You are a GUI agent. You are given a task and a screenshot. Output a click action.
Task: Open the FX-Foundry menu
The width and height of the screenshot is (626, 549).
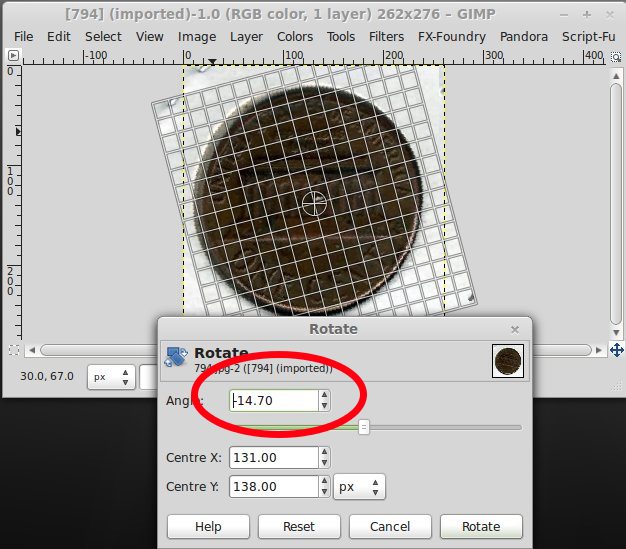(452, 37)
